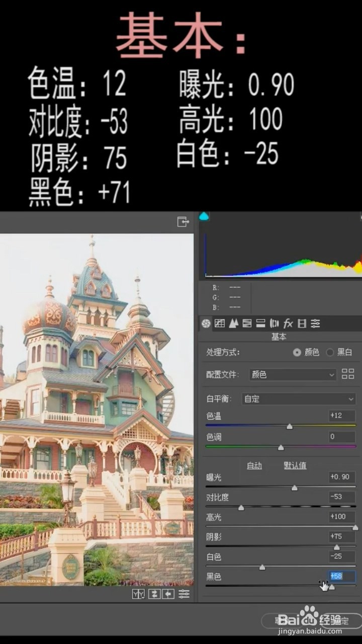This screenshot has height=644, width=362.
Task: Open the 配置文件 profile dropdown
Action: pyautogui.click(x=293, y=375)
